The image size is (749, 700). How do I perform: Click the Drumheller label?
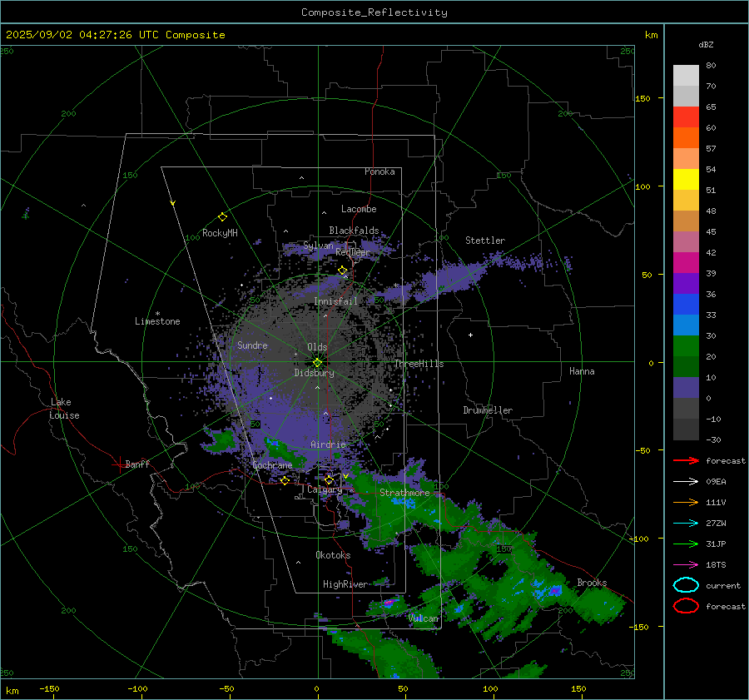[x=488, y=410]
